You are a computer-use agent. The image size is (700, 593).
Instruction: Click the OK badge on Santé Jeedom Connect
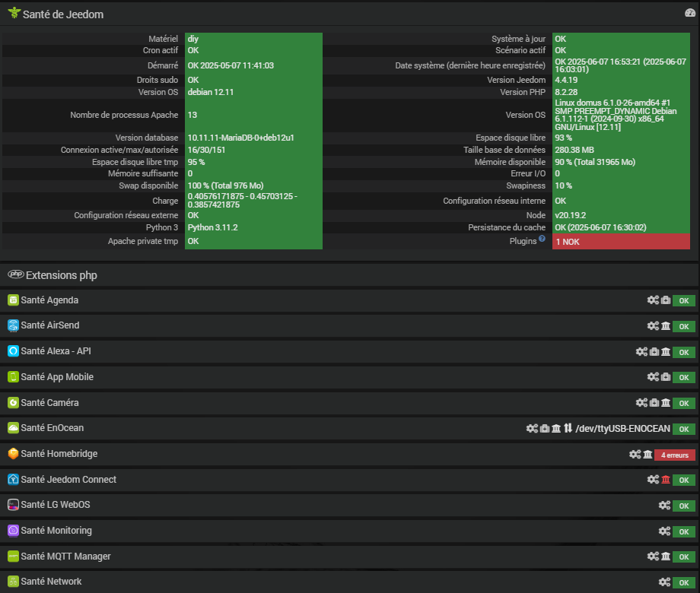pyautogui.click(x=684, y=480)
